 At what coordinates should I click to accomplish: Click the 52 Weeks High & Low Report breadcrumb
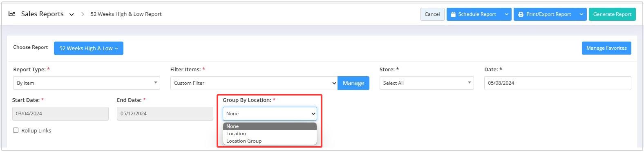(x=126, y=14)
